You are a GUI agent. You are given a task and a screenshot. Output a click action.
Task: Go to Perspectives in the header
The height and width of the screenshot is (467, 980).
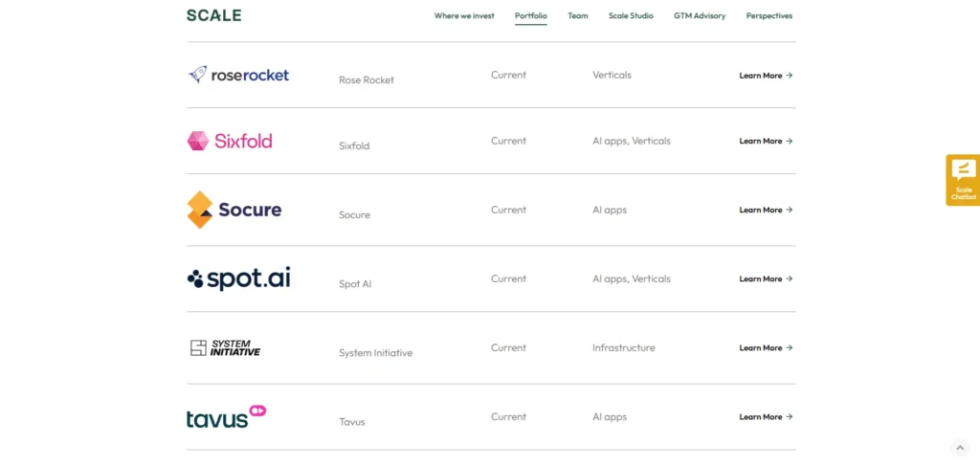pyautogui.click(x=769, y=16)
